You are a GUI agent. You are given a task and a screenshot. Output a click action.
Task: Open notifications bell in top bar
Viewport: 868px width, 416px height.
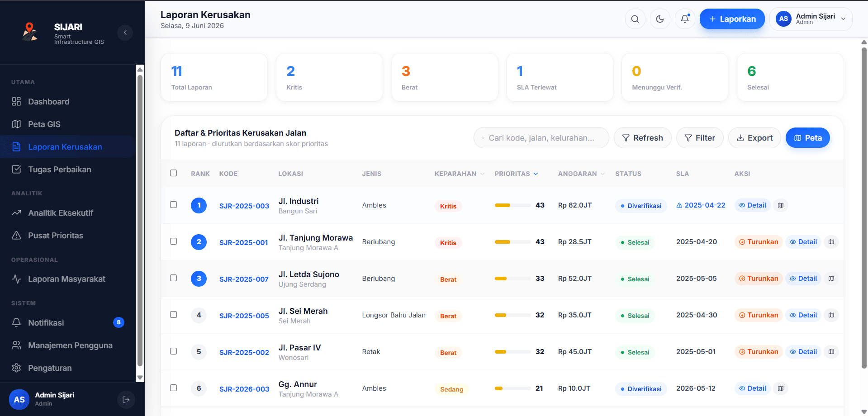point(685,19)
